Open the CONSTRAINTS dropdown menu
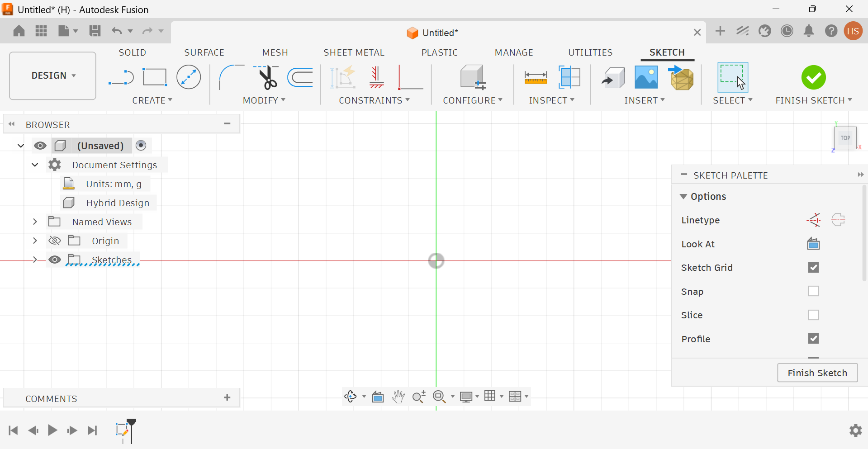The height and width of the screenshot is (449, 868). (374, 100)
